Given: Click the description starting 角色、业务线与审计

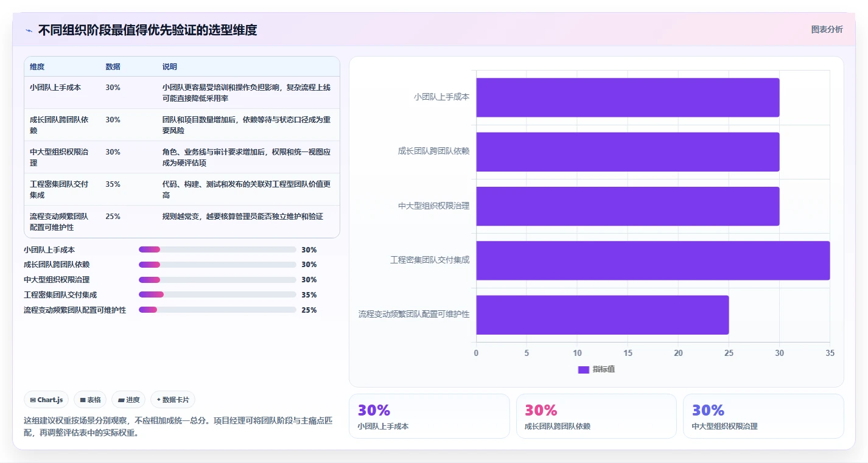Looking at the screenshot, I should coord(247,157).
